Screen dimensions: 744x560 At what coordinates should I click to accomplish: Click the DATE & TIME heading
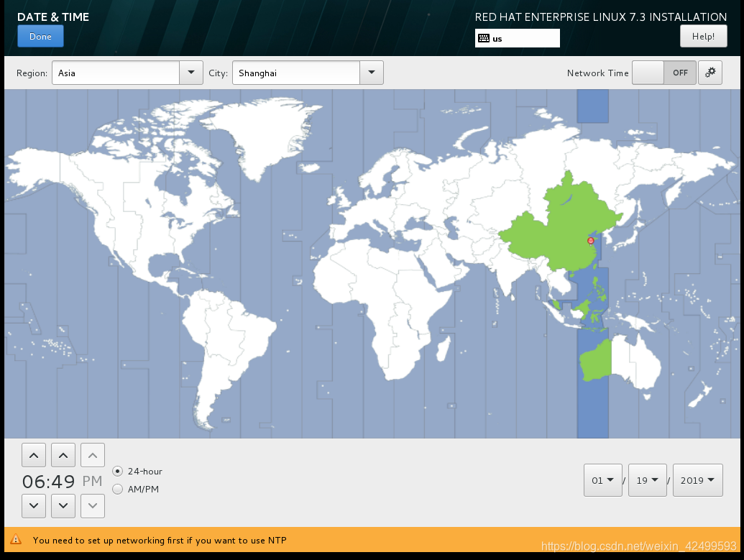click(53, 17)
